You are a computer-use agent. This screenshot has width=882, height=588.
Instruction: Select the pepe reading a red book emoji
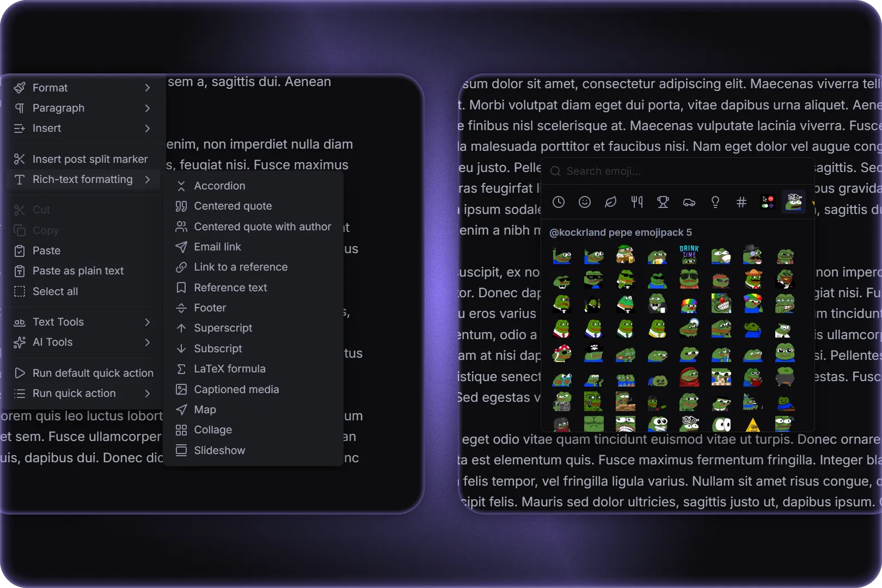[753, 376]
